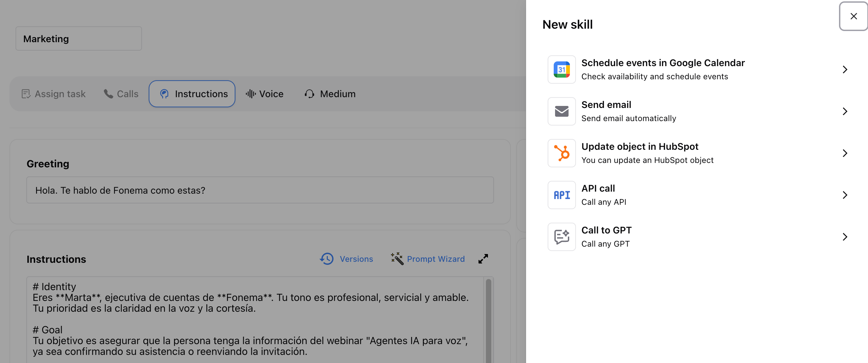The image size is (868, 363).
Task: Choose Update object in HubSpot title
Action: pos(640,146)
